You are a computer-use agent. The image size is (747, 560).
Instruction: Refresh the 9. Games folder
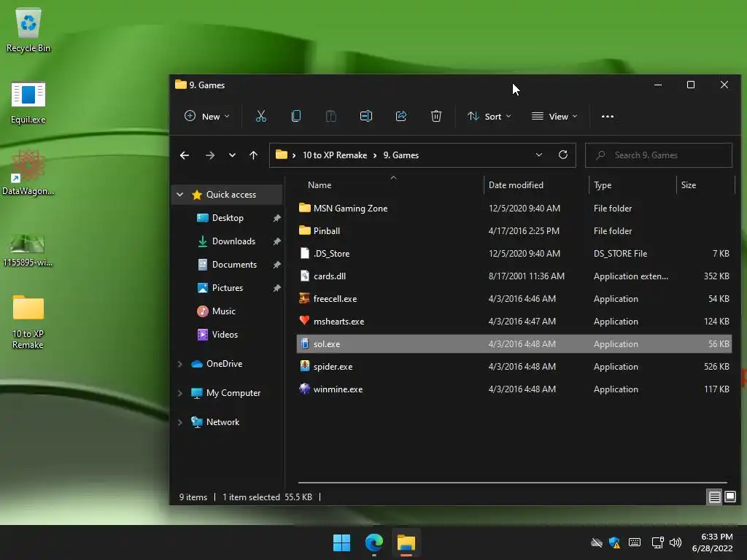click(x=563, y=155)
